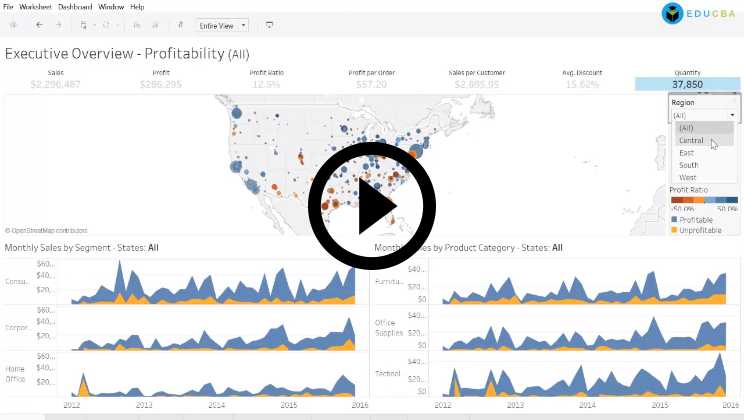Click the highlighted Quantity 37,850 value
744x420 pixels.
[687, 84]
